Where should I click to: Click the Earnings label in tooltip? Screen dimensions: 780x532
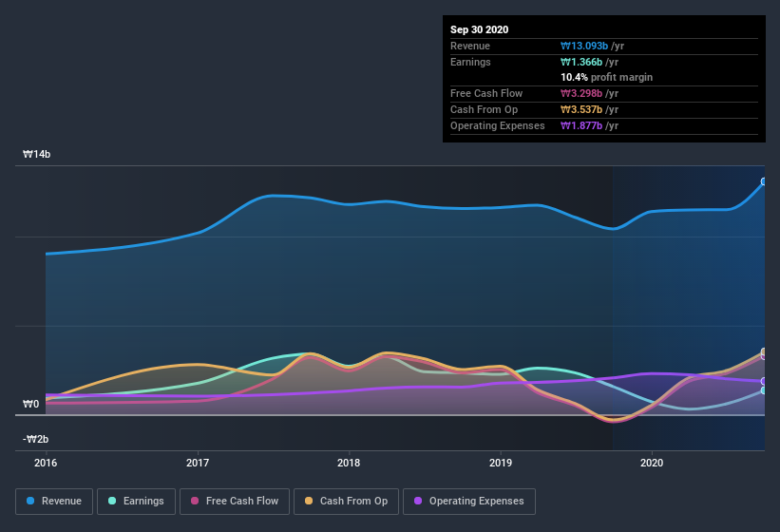(470, 62)
